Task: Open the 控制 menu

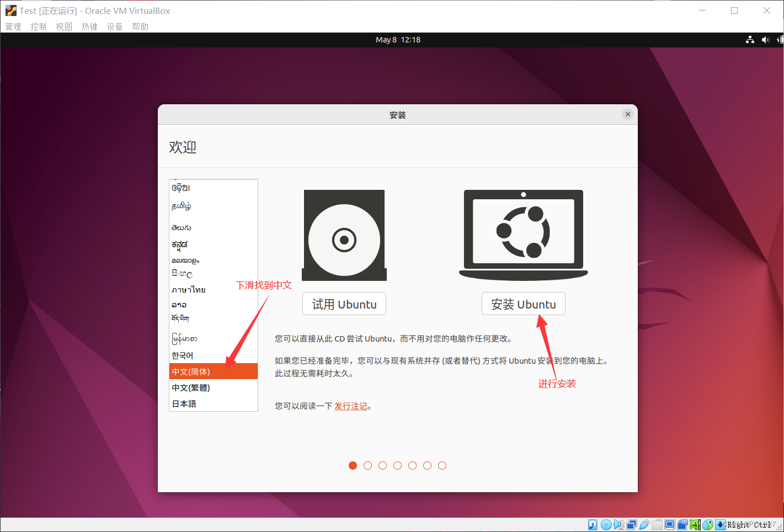Action: (x=39, y=26)
